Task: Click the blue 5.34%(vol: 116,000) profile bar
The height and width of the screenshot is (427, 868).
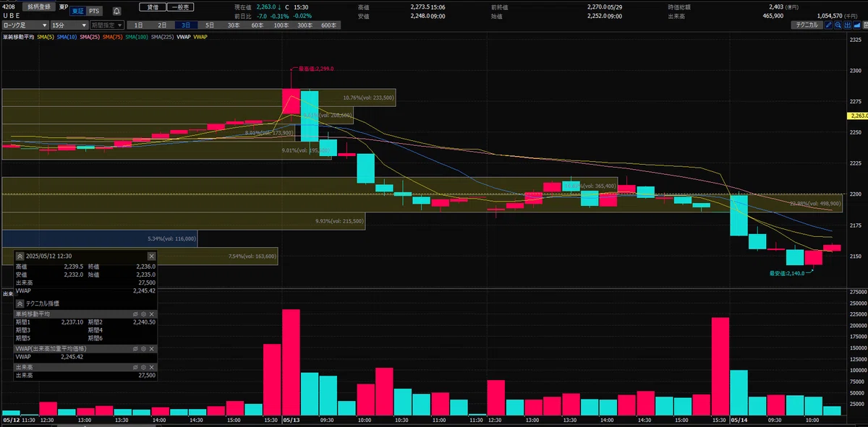Action: 99,238
